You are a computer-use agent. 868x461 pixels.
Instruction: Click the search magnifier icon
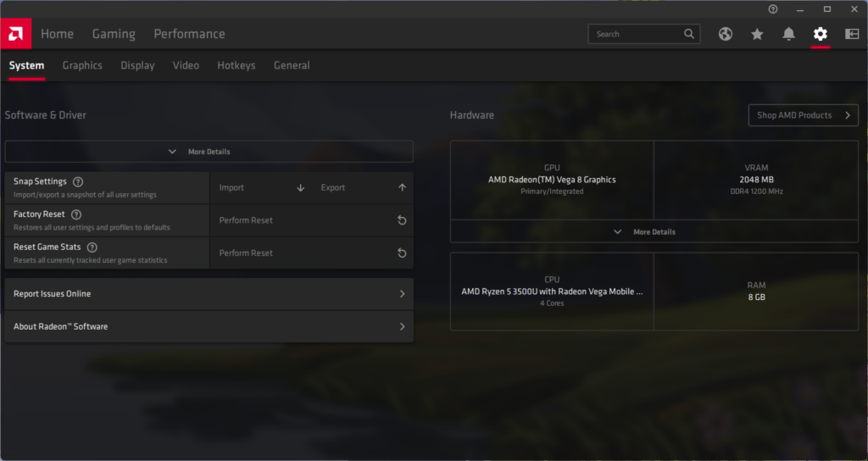tap(688, 34)
